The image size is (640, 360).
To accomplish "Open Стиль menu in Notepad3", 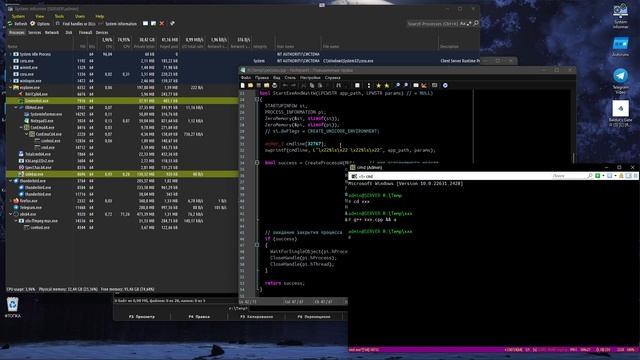I will 290,78.
